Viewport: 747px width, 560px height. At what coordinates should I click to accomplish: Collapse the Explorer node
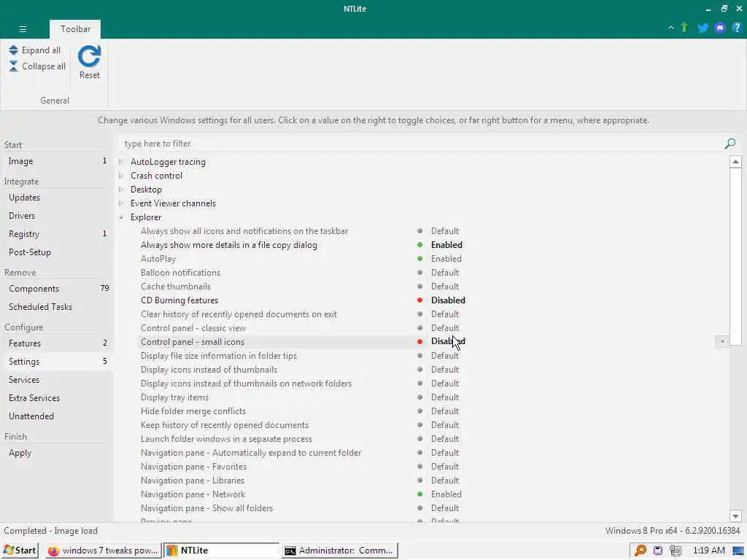click(x=121, y=217)
